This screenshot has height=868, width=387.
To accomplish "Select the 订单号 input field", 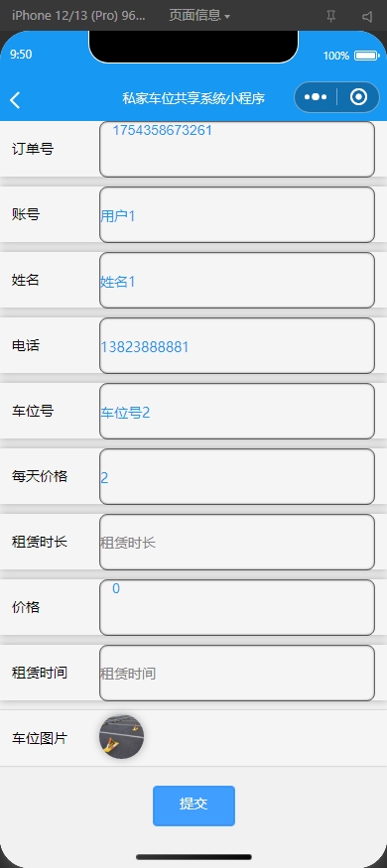I will (237, 149).
